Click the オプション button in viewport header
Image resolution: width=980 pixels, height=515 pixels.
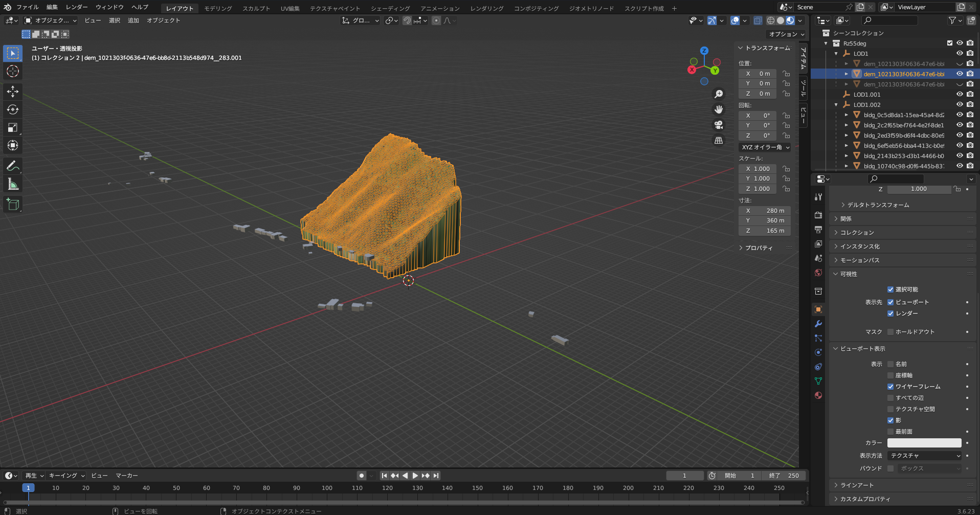coord(786,34)
